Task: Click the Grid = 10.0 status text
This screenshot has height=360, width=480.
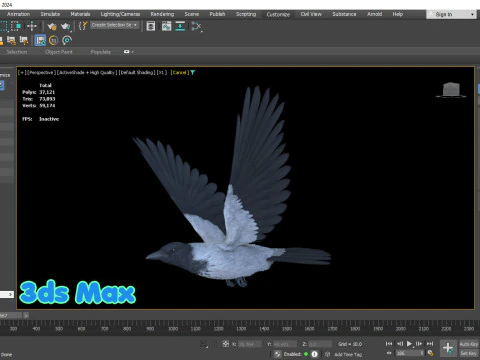Action: point(350,344)
